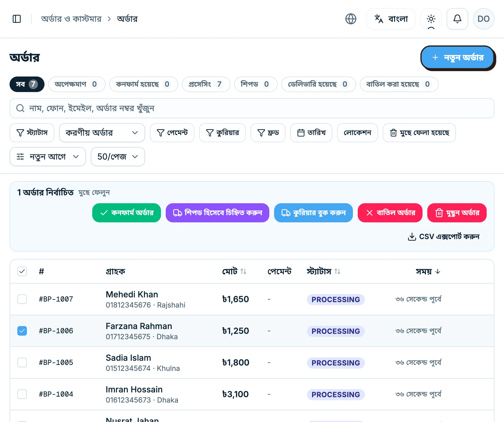This screenshot has width=504, height=422.
Task: Click the বাতিল অর্ডার button
Action: (x=390, y=213)
